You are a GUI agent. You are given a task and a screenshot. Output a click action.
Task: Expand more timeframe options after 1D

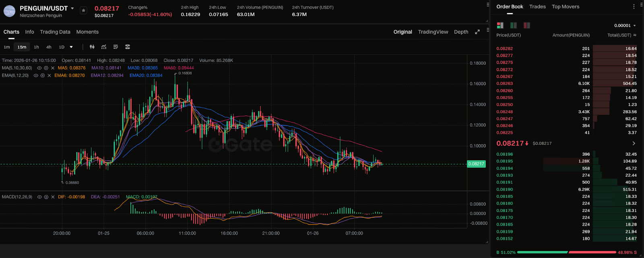coord(71,47)
